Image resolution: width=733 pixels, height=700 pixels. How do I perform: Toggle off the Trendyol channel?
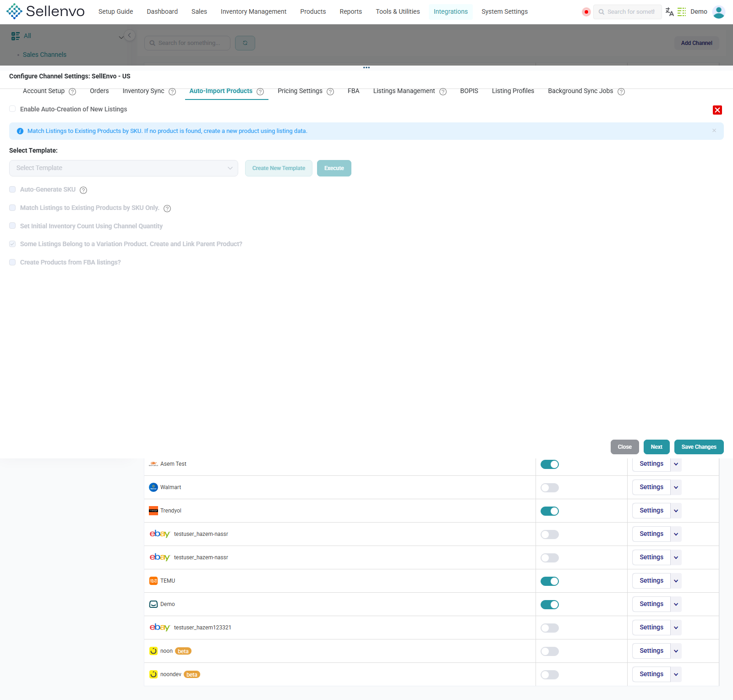point(550,511)
